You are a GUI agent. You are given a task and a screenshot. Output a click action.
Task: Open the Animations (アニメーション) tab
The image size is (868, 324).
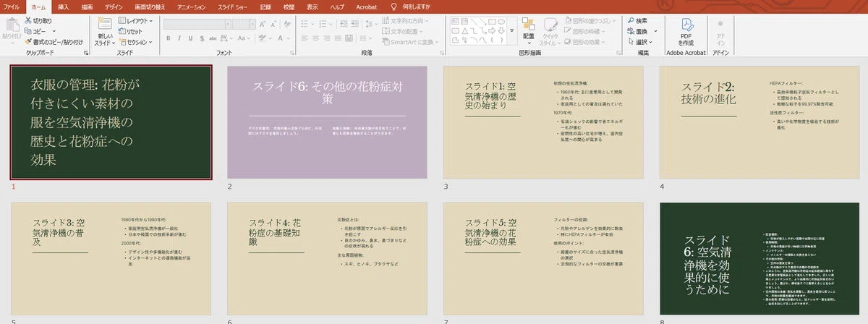pos(192,6)
